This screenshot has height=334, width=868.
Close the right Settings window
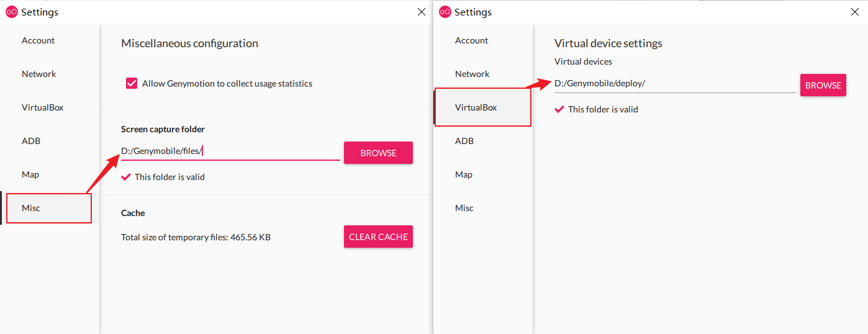point(855,12)
